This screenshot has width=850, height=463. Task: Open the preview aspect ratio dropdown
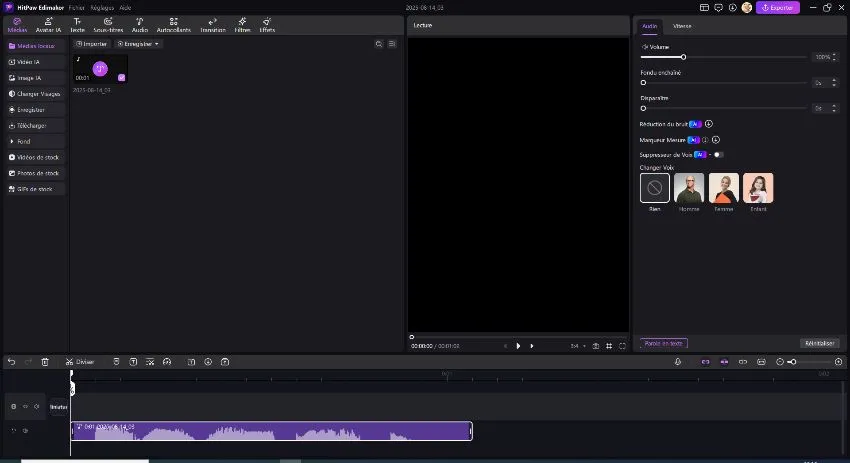(578, 346)
